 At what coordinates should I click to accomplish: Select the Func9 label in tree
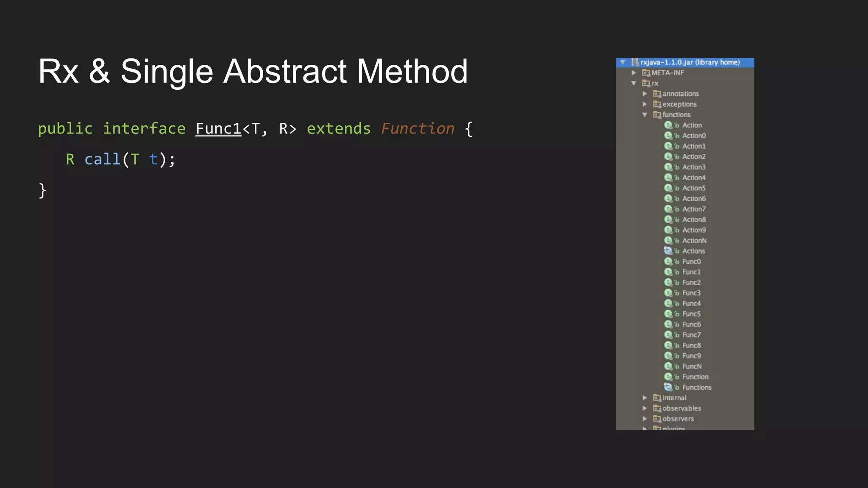pyautogui.click(x=691, y=356)
